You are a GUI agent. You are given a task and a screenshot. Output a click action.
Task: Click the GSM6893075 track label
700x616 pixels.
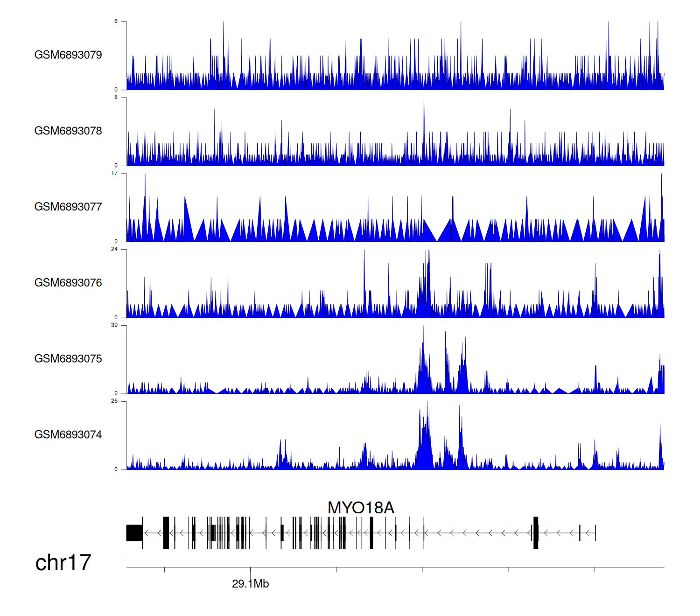pyautogui.click(x=68, y=359)
